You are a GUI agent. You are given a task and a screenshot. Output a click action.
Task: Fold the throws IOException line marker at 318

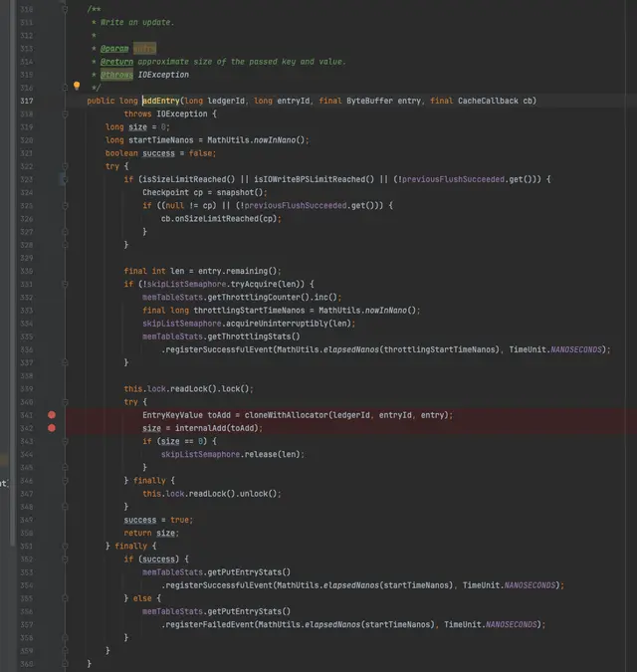66,113
